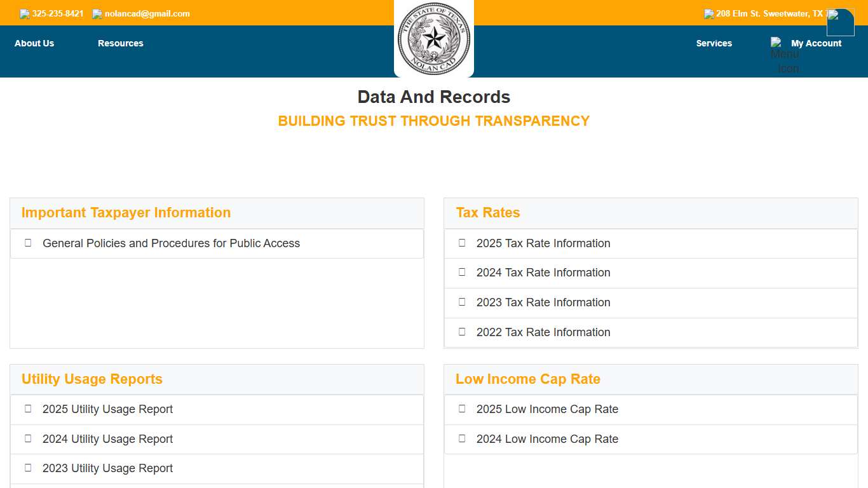The height and width of the screenshot is (488, 868).
Task: Click the Menu Icon beside My Account
Action: click(776, 43)
